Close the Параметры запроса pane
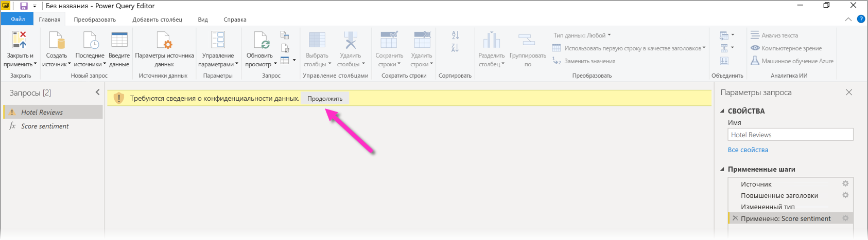Image resolution: width=868 pixels, height=240 pixels. coord(849,92)
